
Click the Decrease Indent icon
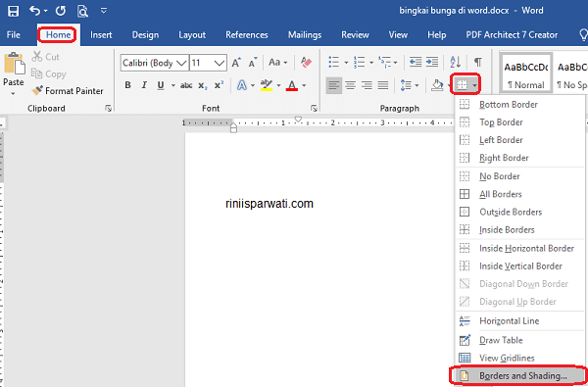[x=416, y=62]
